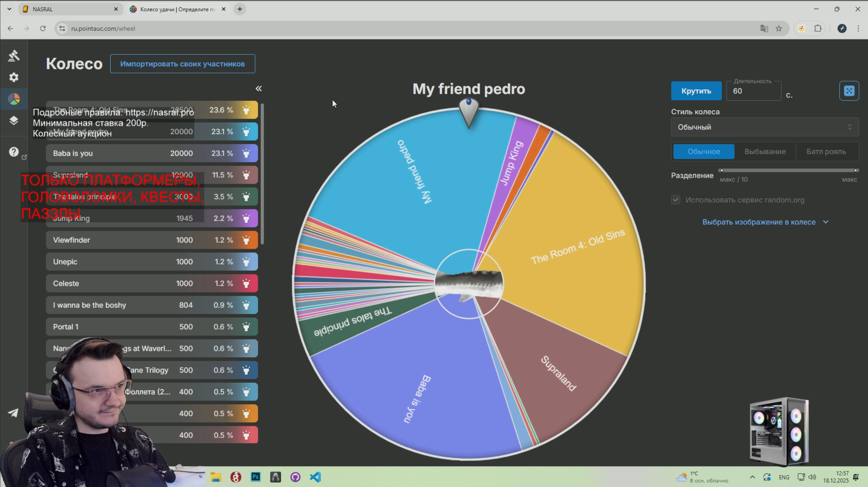The image size is (868, 487).
Task: Click the wheel pie-chart sidebar icon
Action: click(14, 99)
